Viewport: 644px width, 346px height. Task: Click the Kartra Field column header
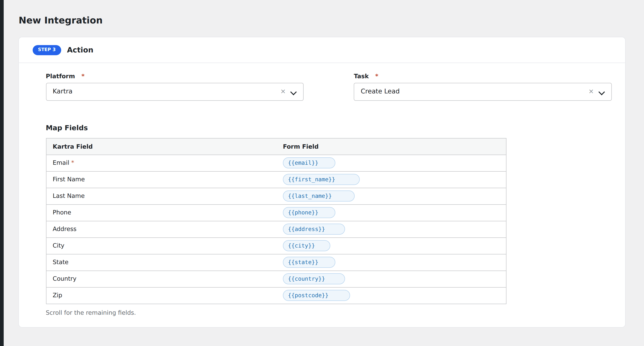(72, 147)
